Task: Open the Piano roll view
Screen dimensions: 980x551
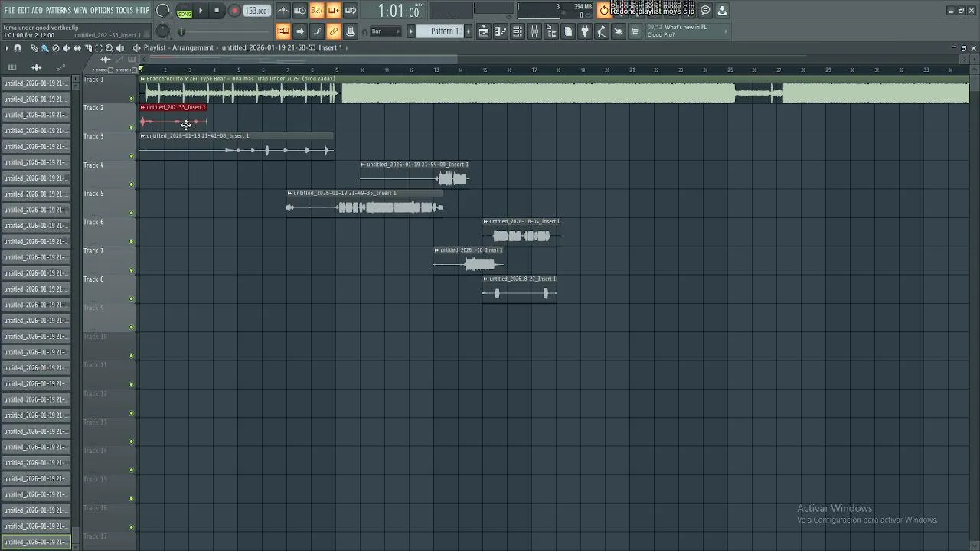Action: tap(501, 31)
